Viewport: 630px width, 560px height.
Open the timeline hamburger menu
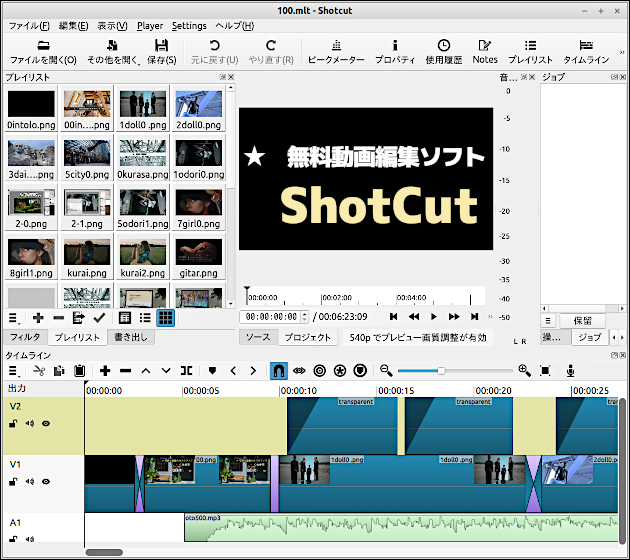(14, 371)
